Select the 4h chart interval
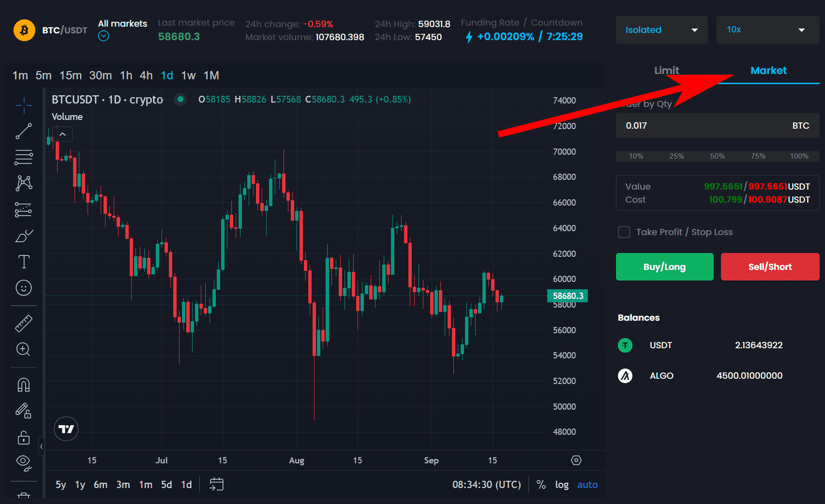The width and height of the screenshot is (825, 504). click(x=146, y=75)
